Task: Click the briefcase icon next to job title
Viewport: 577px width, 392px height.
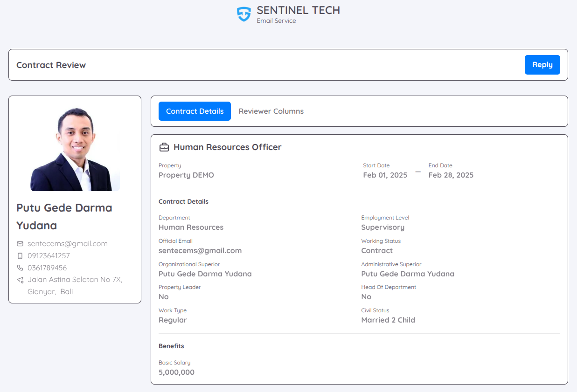Action: [164, 147]
